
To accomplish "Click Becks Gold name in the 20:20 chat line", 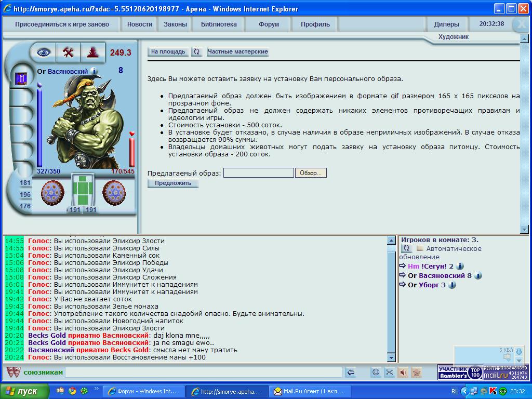I will (47, 336).
